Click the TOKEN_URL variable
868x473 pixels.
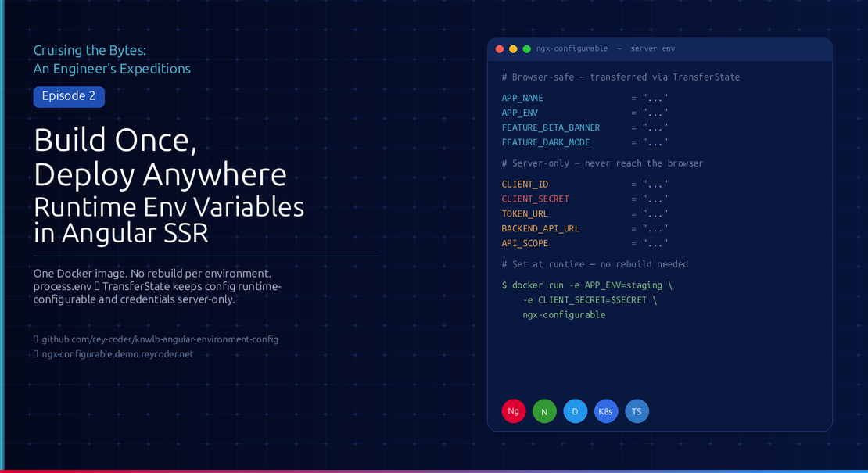pos(525,214)
